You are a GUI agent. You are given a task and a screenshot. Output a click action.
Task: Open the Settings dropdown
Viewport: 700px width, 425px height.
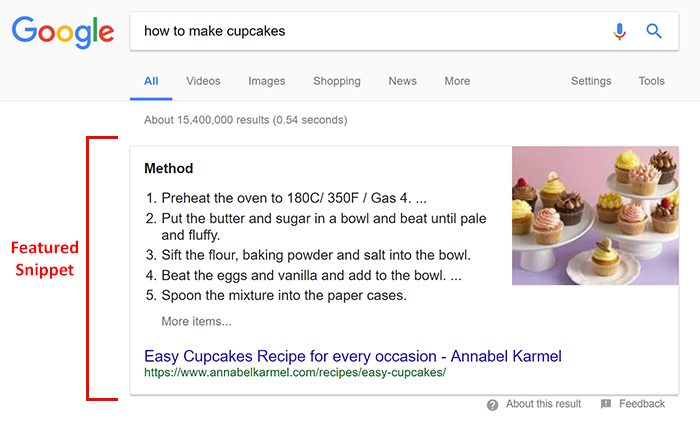point(591,81)
